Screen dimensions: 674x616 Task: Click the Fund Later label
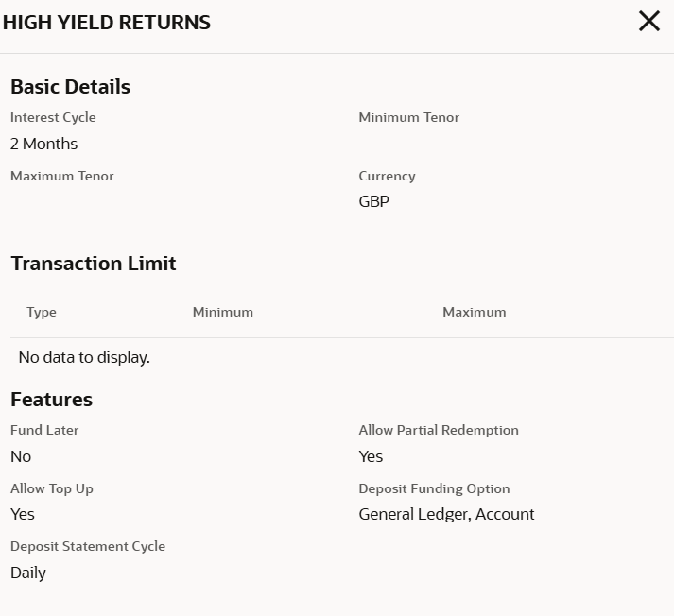44,430
